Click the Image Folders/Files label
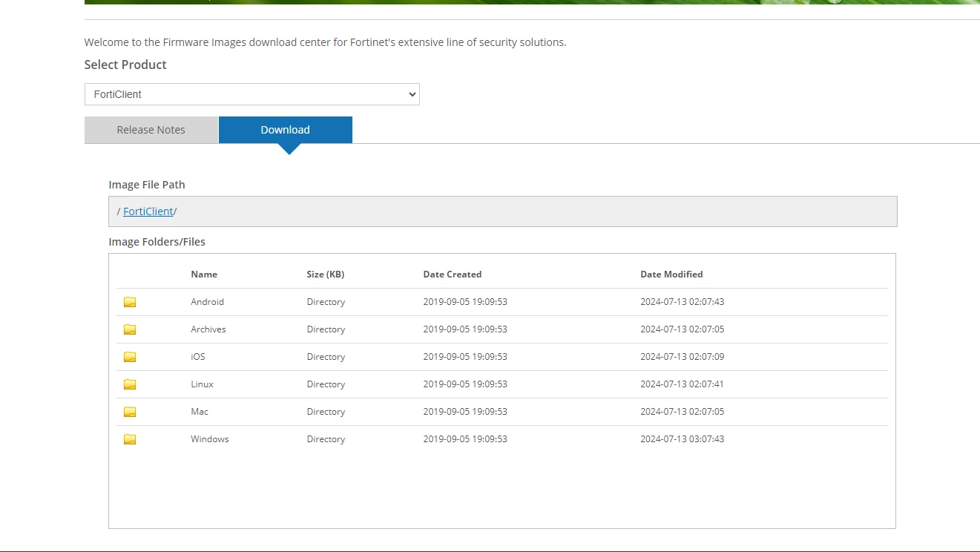This screenshot has width=980, height=552. (157, 242)
